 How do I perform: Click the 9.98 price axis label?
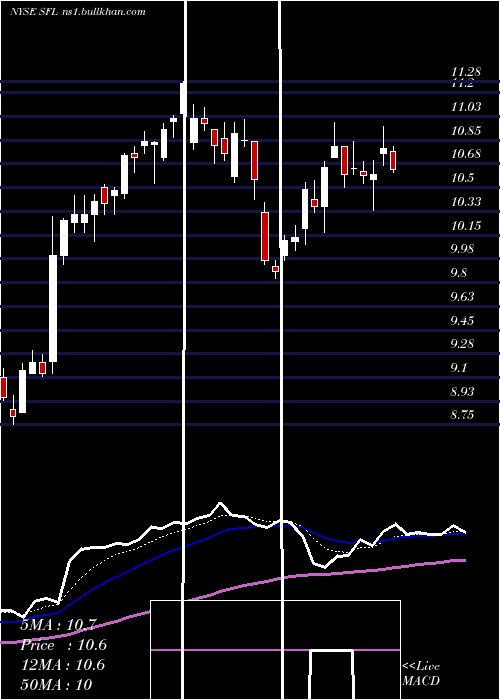tap(462, 249)
